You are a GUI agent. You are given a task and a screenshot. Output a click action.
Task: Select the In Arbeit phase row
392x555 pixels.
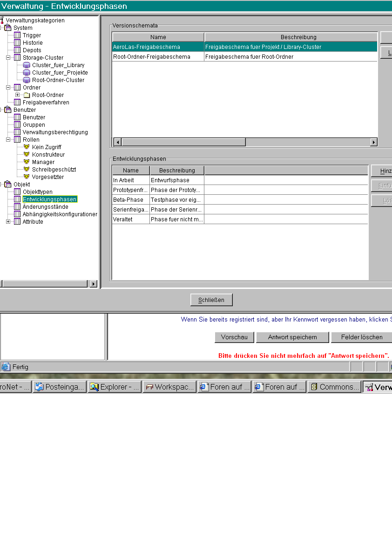pos(240,180)
